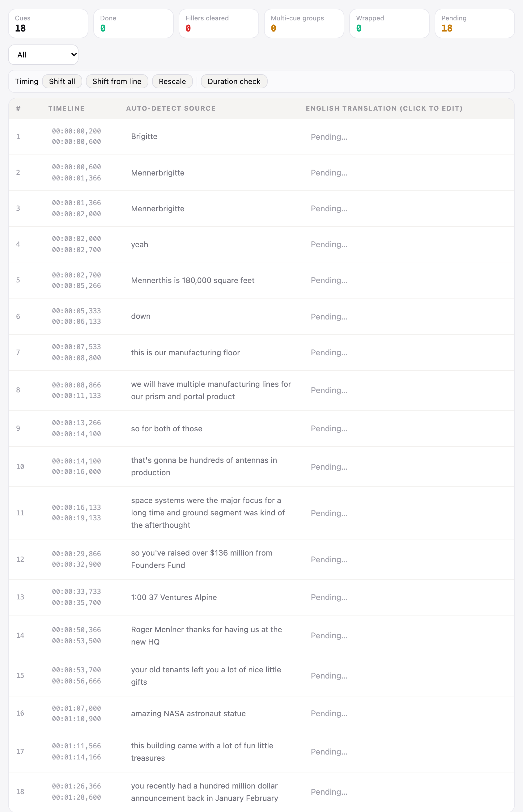Click the Shift all timing button

[62, 82]
